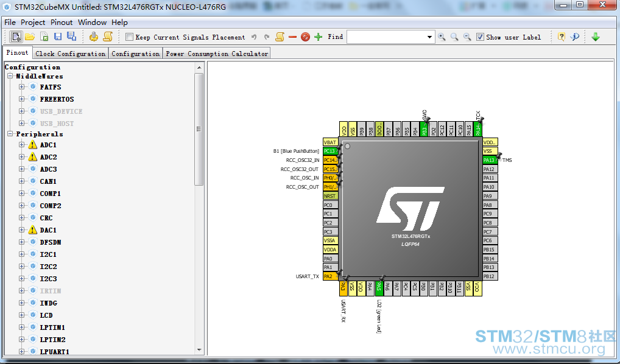Open the Pinout menu

tap(62, 23)
